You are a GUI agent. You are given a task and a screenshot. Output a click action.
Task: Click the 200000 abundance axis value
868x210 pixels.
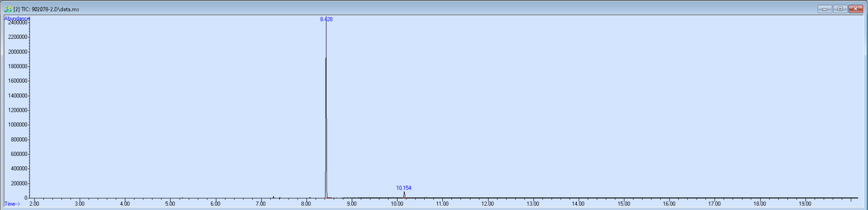click(19, 183)
